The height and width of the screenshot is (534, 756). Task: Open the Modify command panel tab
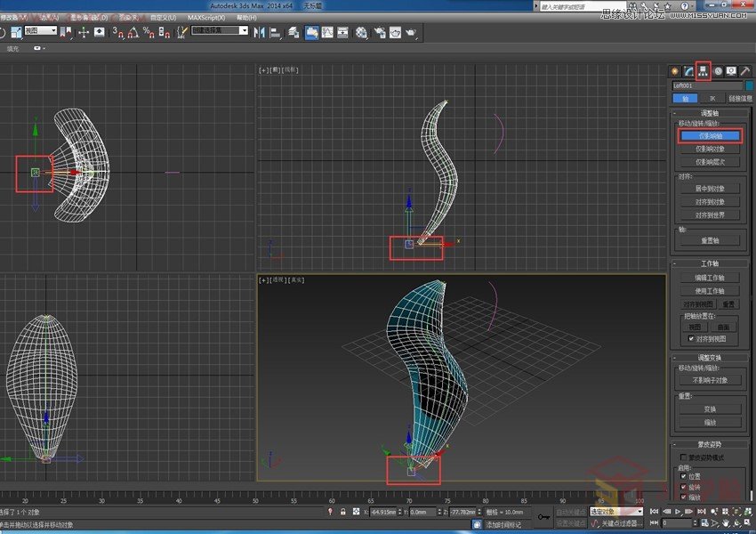pyautogui.click(x=689, y=71)
